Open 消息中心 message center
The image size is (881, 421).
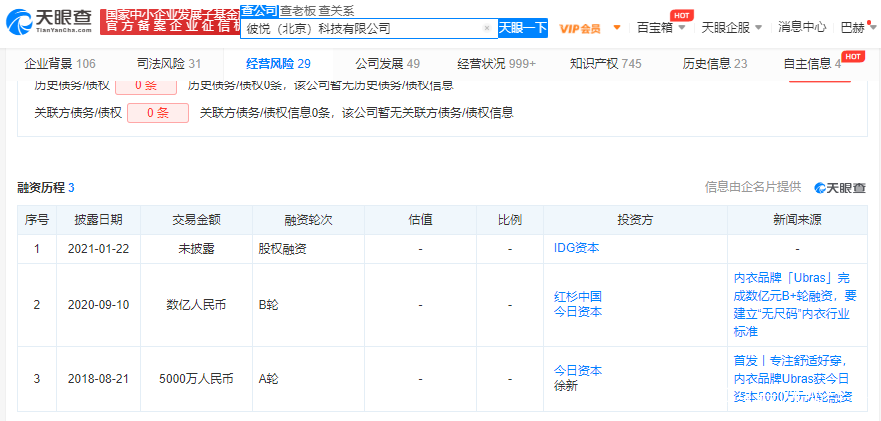[x=802, y=27]
